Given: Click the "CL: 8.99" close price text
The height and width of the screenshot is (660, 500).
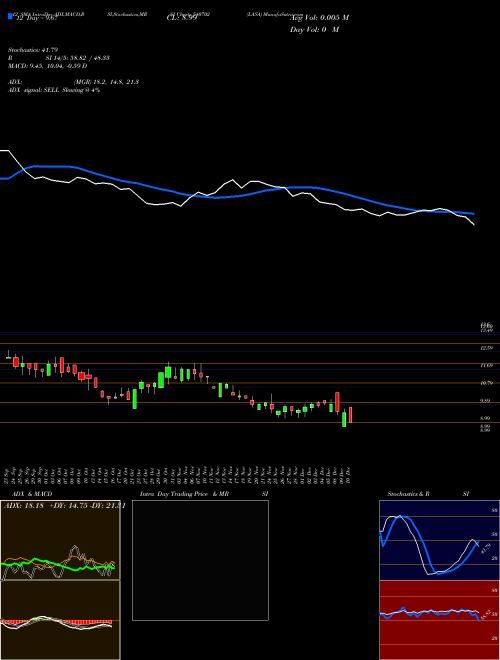Looking at the screenshot, I should pos(182,19).
